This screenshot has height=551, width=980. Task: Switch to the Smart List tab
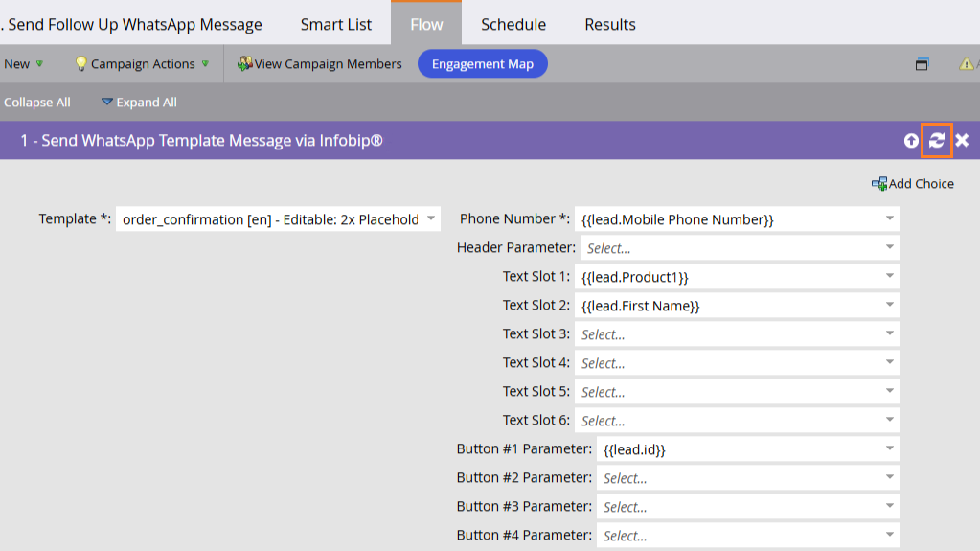tap(335, 24)
